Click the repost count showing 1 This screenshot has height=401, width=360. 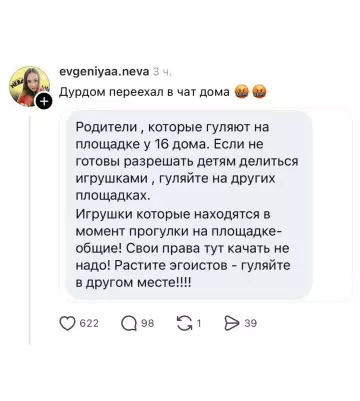tap(199, 323)
